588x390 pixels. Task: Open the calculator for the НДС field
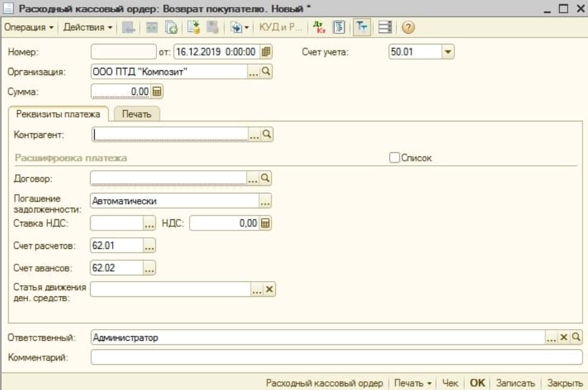[265, 224]
